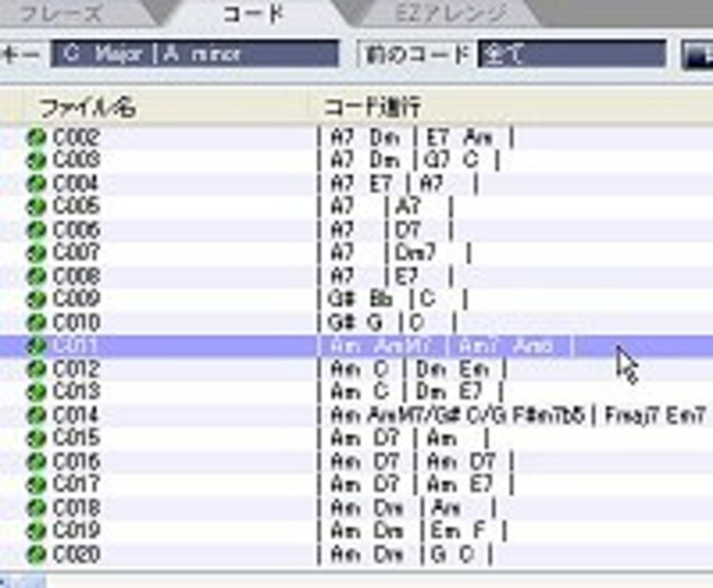Click progression A7 | Dm7
This screenshot has width=713, height=588.
(394, 253)
